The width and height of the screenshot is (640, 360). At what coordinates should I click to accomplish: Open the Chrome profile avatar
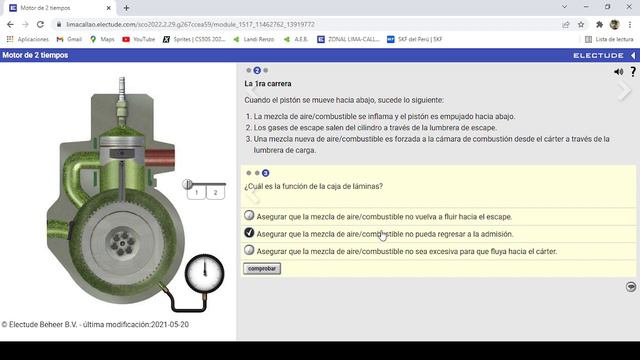[x=615, y=24]
